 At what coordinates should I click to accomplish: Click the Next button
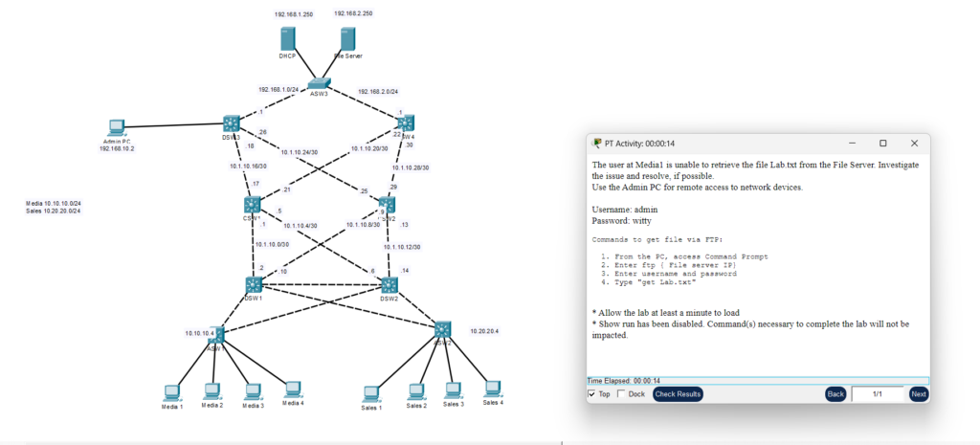(x=918, y=393)
